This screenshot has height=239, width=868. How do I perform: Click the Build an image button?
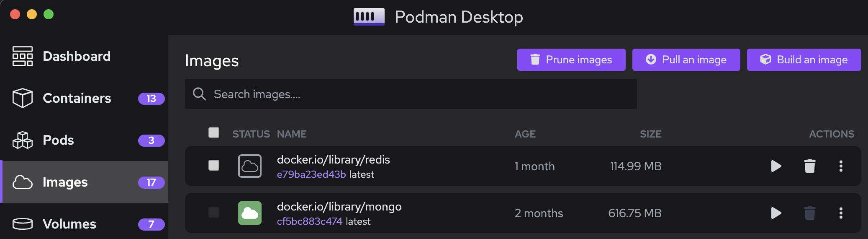pos(804,60)
